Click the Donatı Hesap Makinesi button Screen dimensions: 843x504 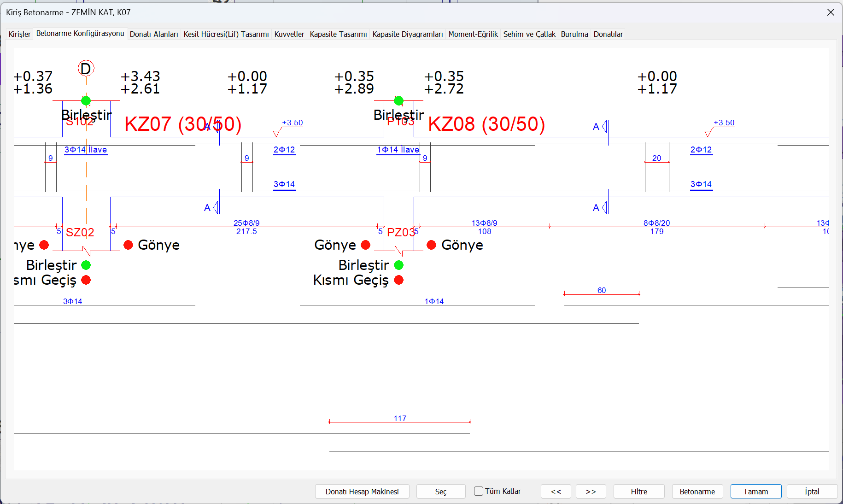(362, 492)
